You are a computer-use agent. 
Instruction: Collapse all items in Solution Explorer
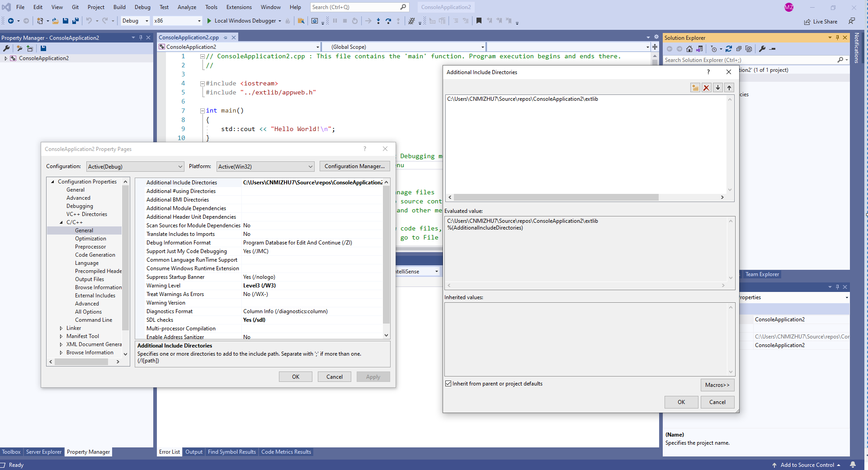(739, 49)
